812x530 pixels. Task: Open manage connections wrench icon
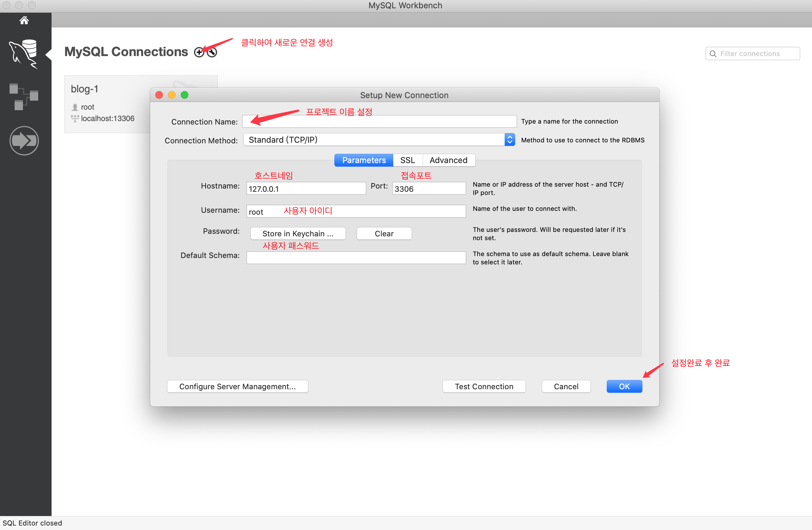tap(212, 52)
